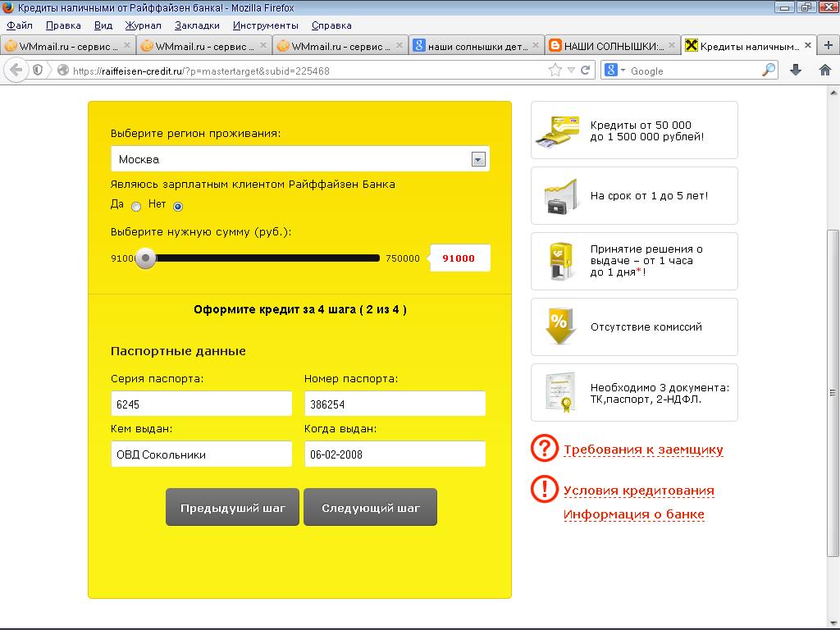Click the 'Номер паспорта' input field
The image size is (840, 630).
click(395, 404)
